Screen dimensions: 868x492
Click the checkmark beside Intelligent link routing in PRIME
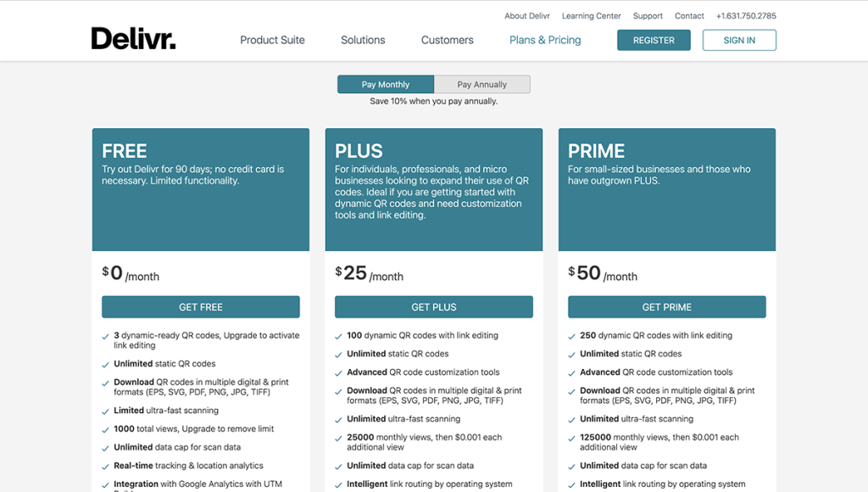571,482
